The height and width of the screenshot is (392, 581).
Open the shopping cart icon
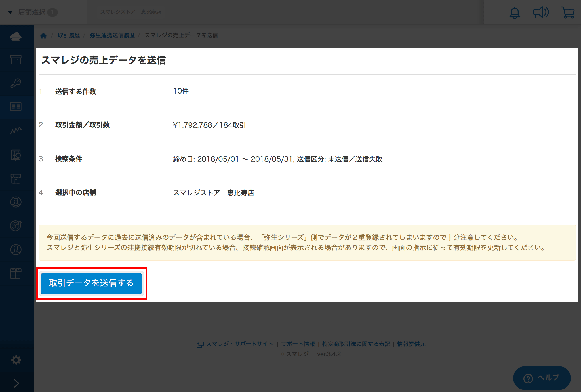tap(568, 13)
